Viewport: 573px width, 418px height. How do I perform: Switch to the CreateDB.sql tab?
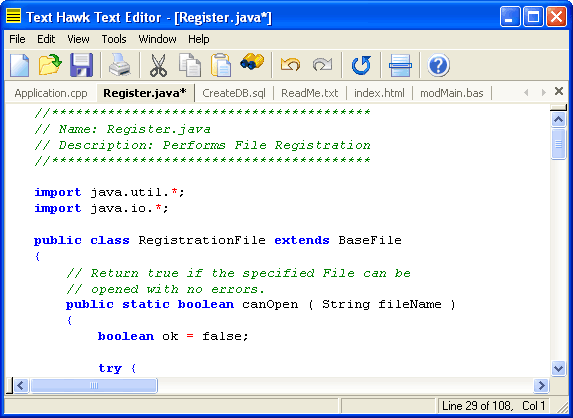(x=234, y=93)
